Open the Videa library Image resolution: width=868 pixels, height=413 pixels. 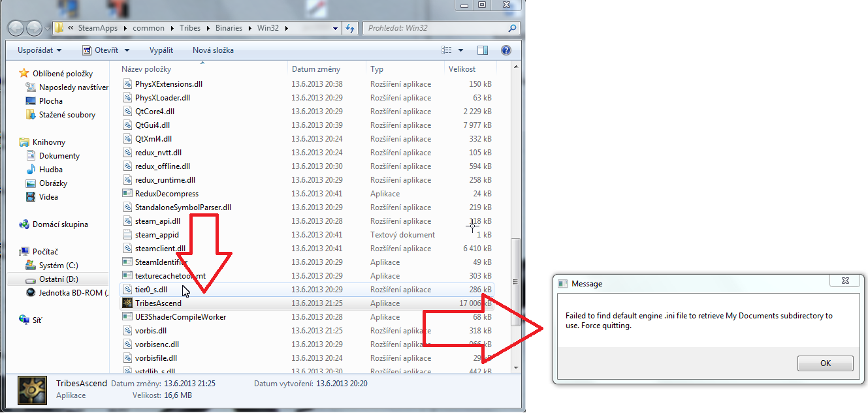point(42,196)
